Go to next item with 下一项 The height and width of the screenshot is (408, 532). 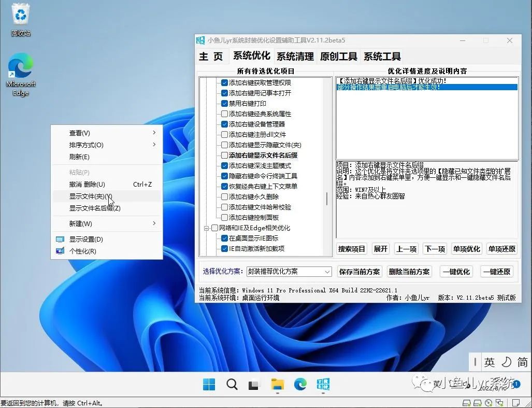pyautogui.click(x=435, y=249)
